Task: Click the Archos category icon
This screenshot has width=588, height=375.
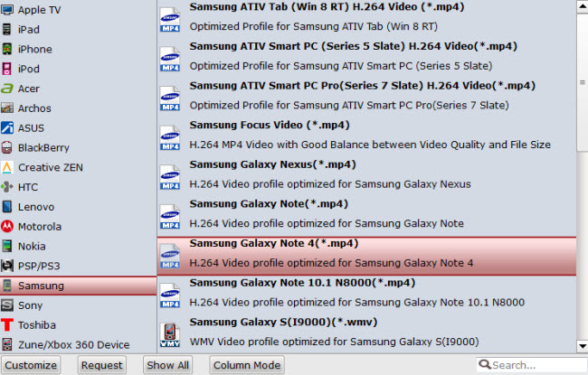Action: [7, 108]
